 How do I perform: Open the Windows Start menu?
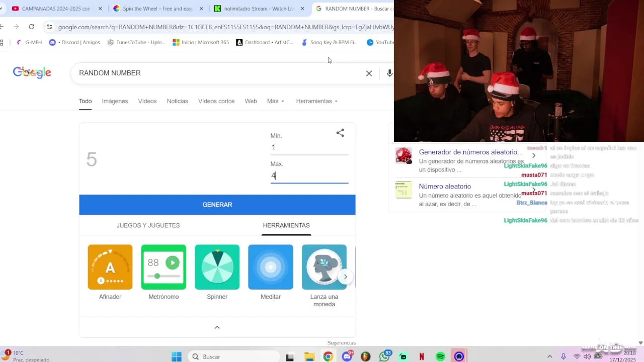click(177, 356)
